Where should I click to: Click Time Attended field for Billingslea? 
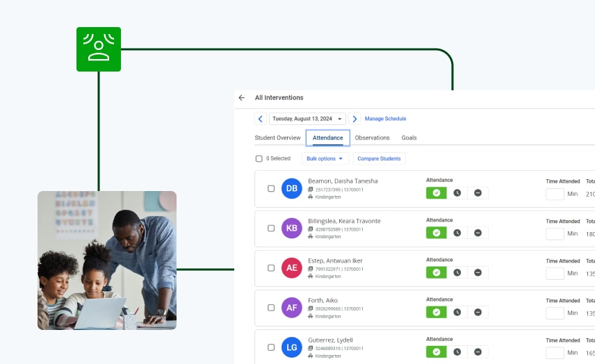tap(555, 234)
